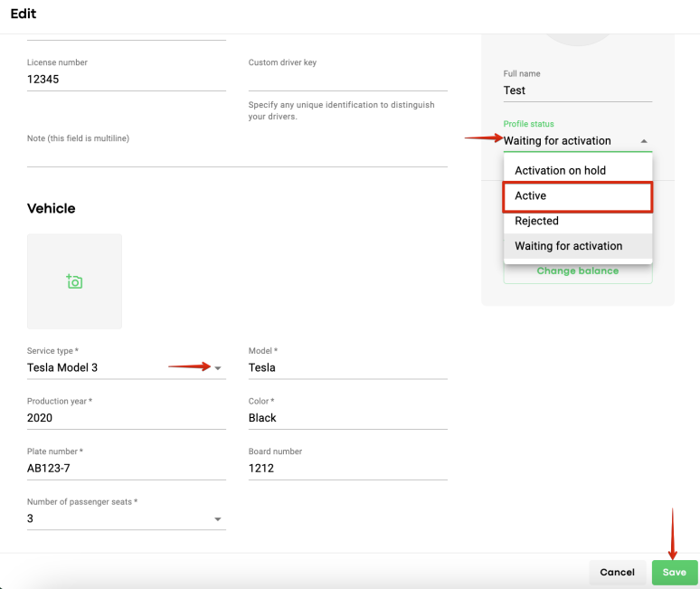Edit the vehicle Model field
Viewport: 700px width, 589px height.
click(348, 368)
